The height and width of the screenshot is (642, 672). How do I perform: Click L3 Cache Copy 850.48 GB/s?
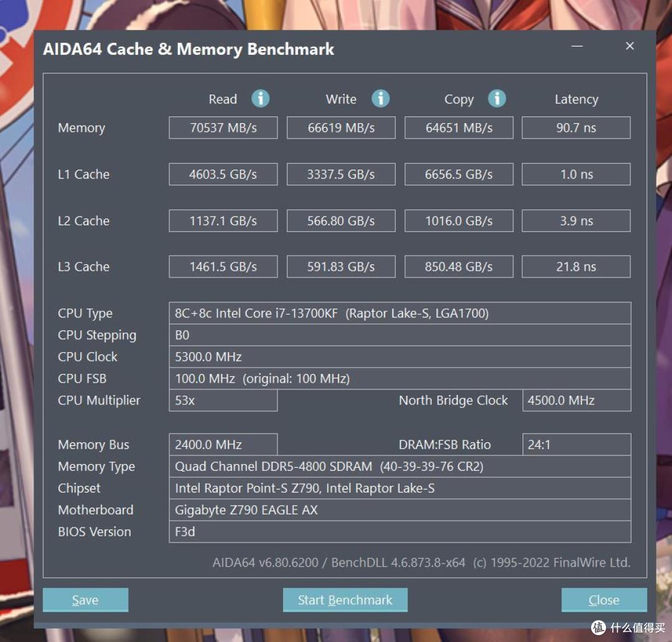(459, 267)
